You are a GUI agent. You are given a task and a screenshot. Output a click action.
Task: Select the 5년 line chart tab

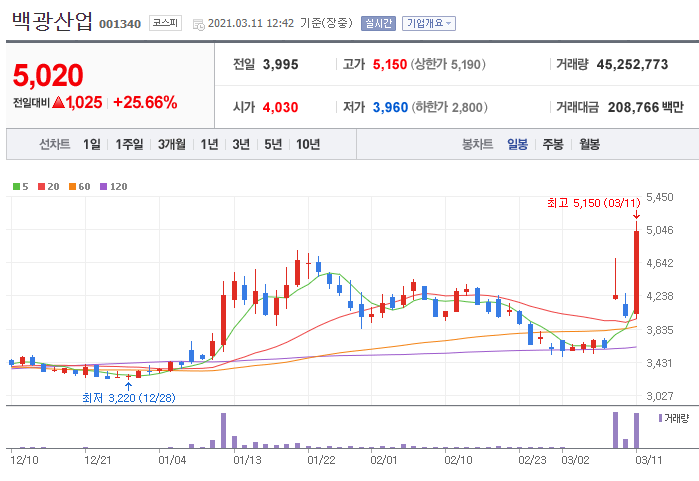tap(273, 144)
